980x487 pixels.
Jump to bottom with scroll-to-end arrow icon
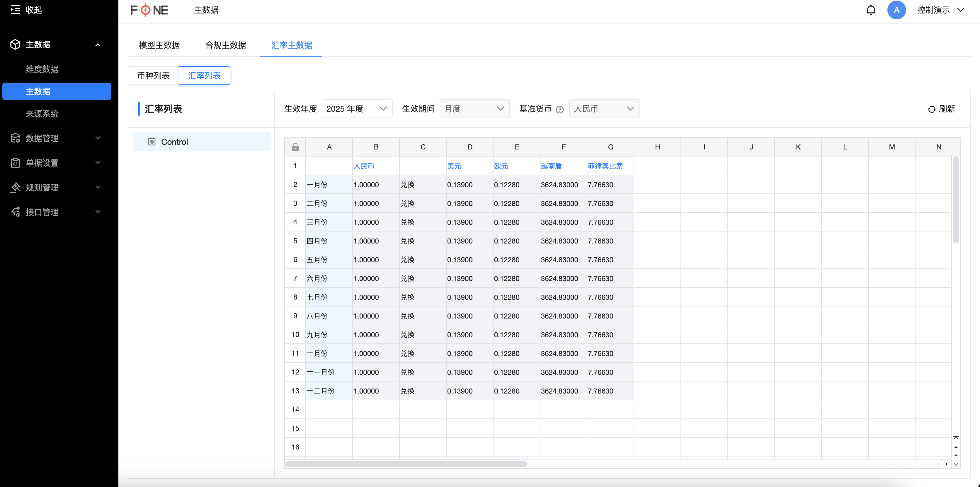pos(956,464)
